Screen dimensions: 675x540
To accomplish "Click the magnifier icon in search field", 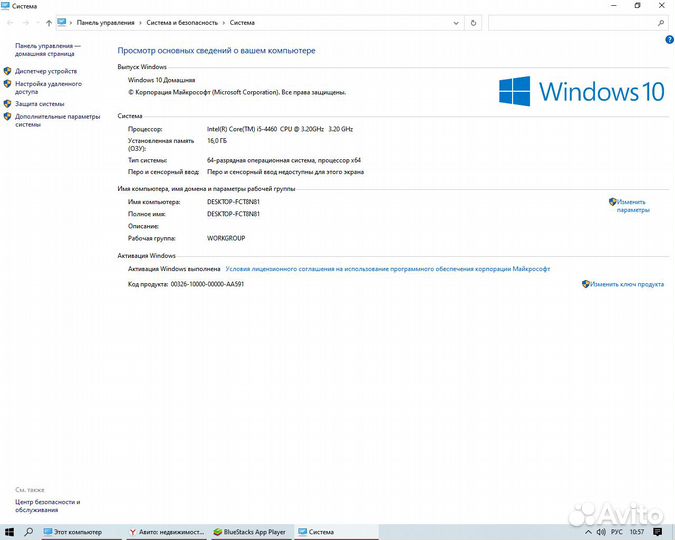I will [x=661, y=23].
